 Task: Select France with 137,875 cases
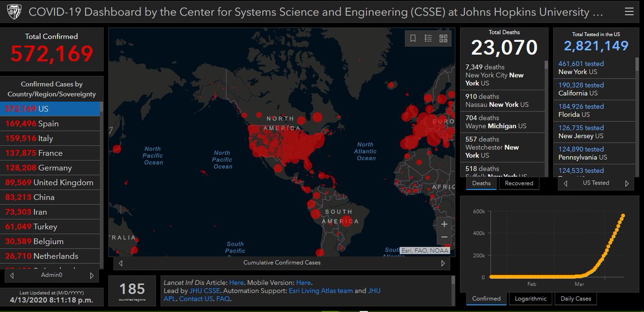pos(50,153)
